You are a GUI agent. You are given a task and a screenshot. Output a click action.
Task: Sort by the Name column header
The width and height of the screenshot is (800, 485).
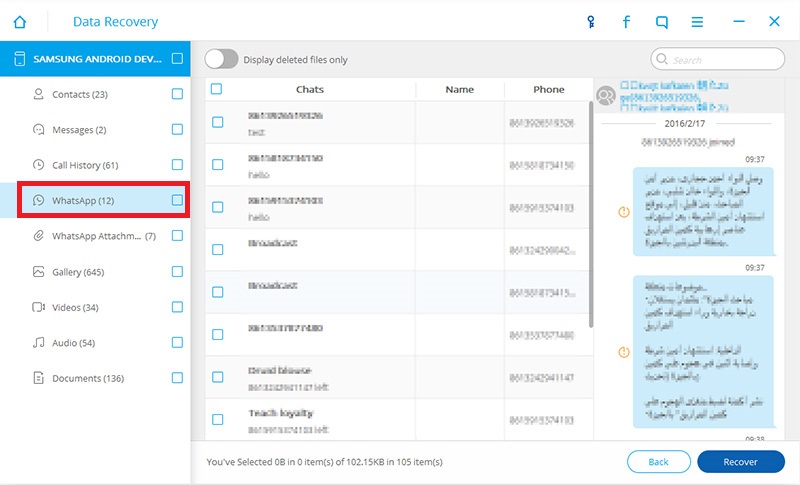(x=460, y=89)
